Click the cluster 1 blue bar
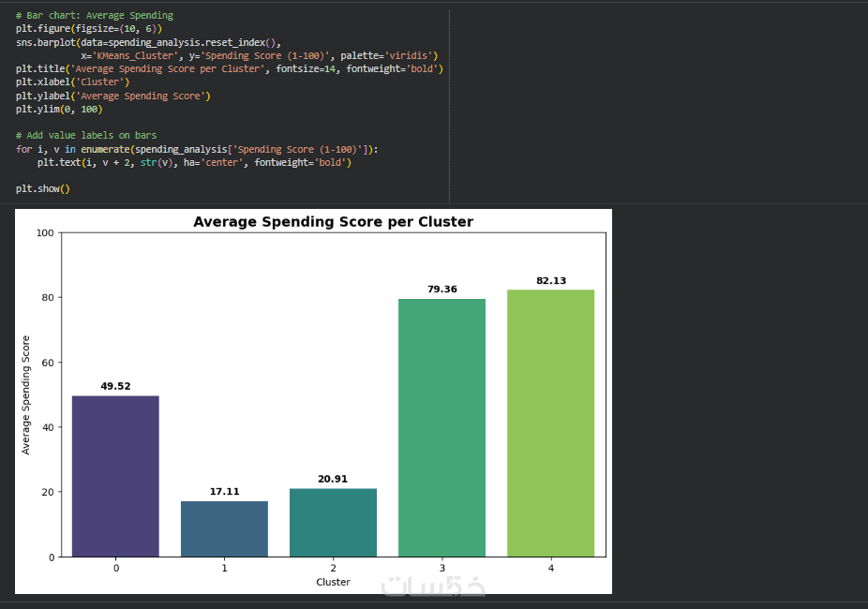 click(x=224, y=528)
